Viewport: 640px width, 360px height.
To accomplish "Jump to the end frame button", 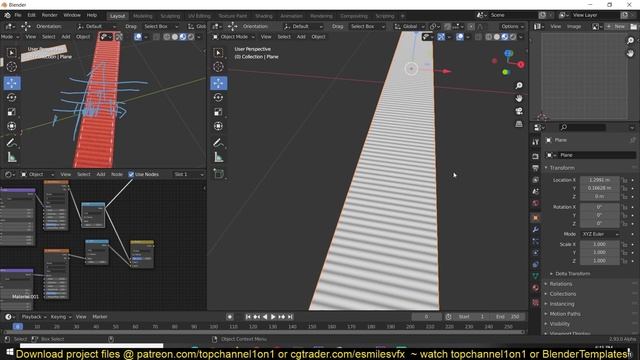I will 290,317.
